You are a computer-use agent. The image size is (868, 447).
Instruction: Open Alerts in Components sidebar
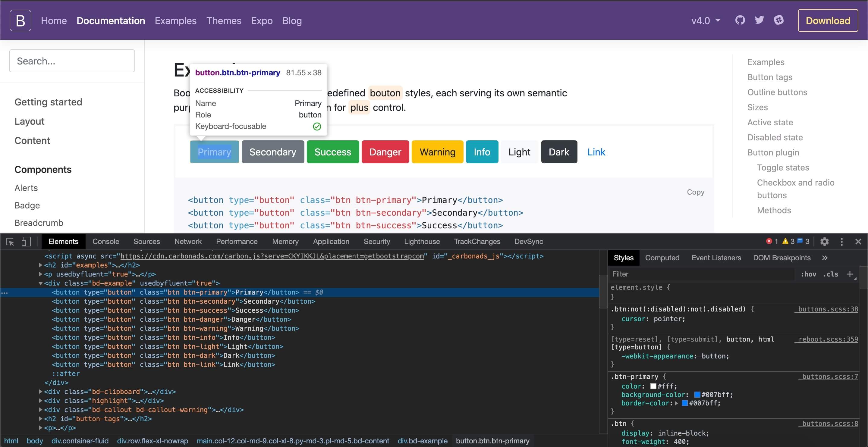(x=26, y=188)
